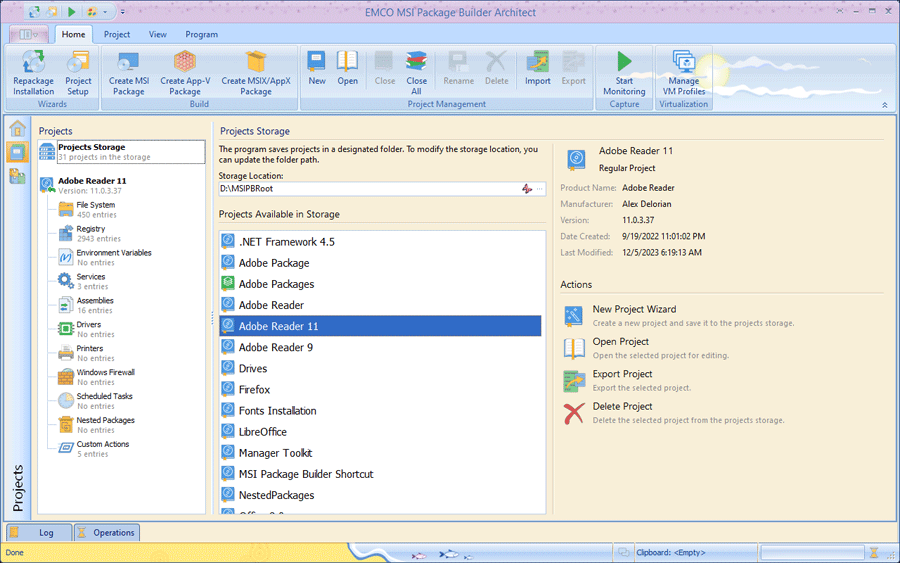Select File System tree node
Viewport: 900px width, 563px height.
pyautogui.click(x=96, y=209)
